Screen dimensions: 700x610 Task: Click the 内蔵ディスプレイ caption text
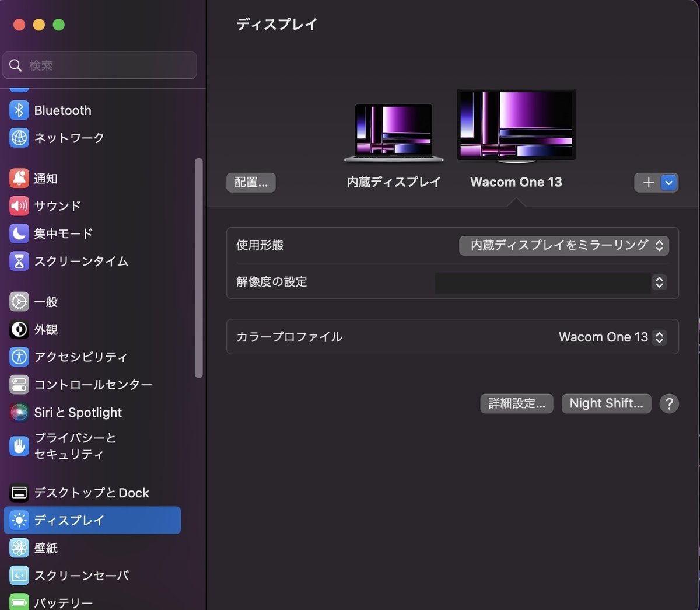[x=394, y=182]
